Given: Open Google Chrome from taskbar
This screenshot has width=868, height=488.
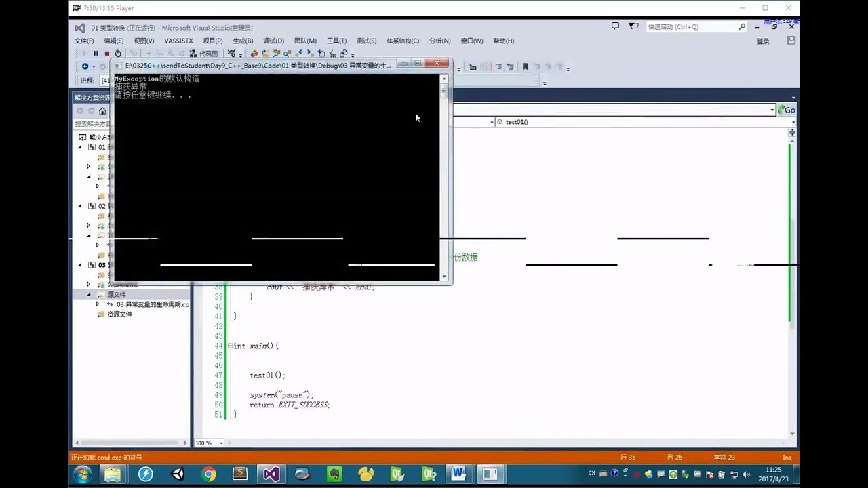Looking at the screenshot, I should pyautogui.click(x=209, y=474).
